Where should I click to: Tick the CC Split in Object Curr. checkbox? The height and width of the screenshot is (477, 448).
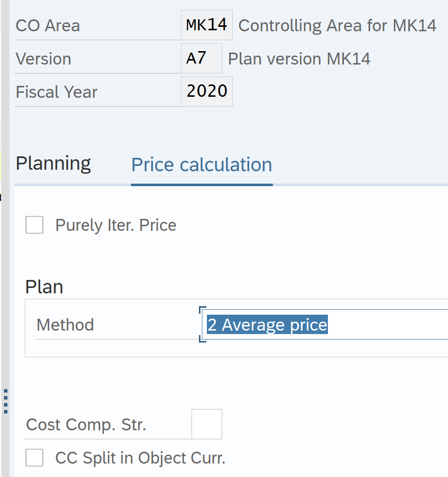point(34,458)
